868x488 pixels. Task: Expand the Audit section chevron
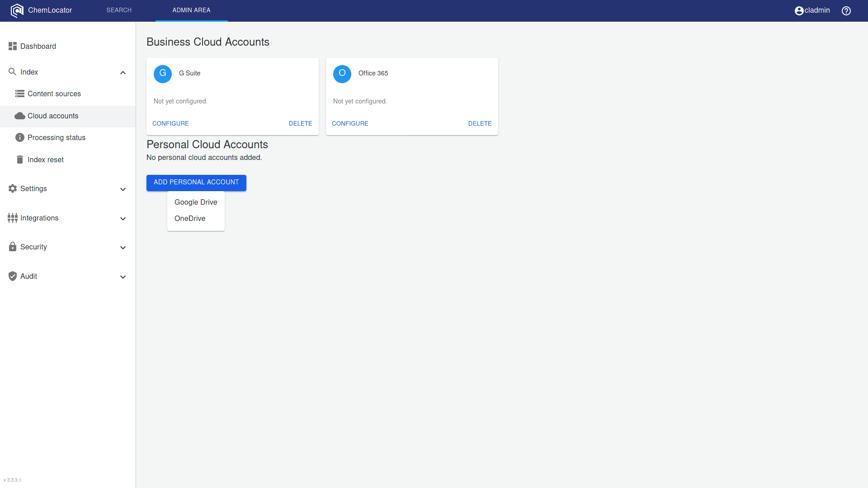point(123,277)
